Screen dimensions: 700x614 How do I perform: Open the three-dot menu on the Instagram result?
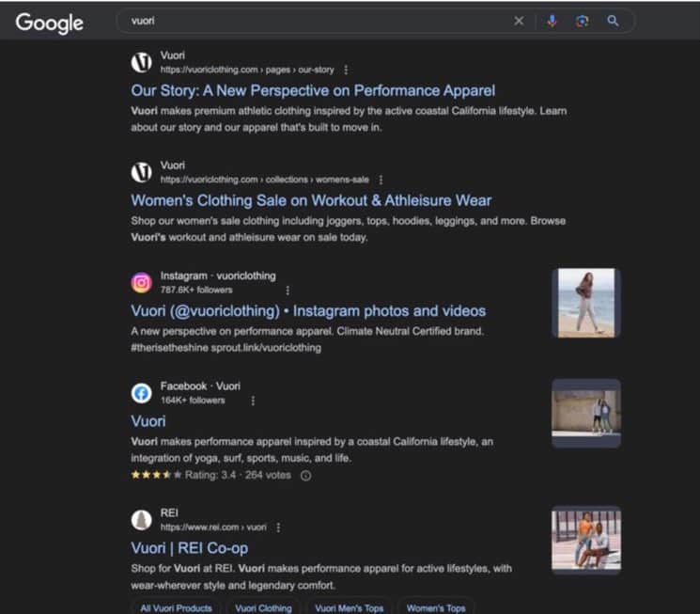[288, 291]
